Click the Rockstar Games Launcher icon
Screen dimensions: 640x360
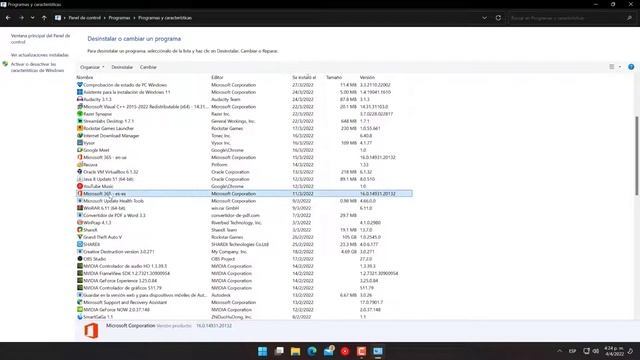point(80,128)
